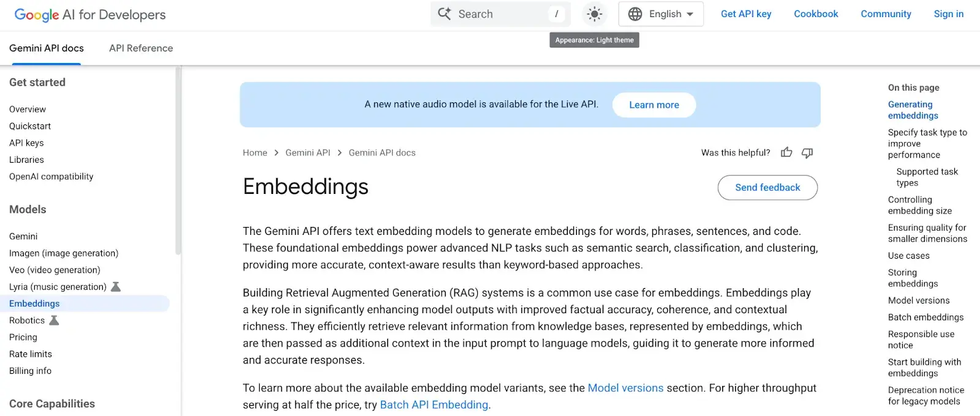Click the search magnifier icon

point(445,14)
